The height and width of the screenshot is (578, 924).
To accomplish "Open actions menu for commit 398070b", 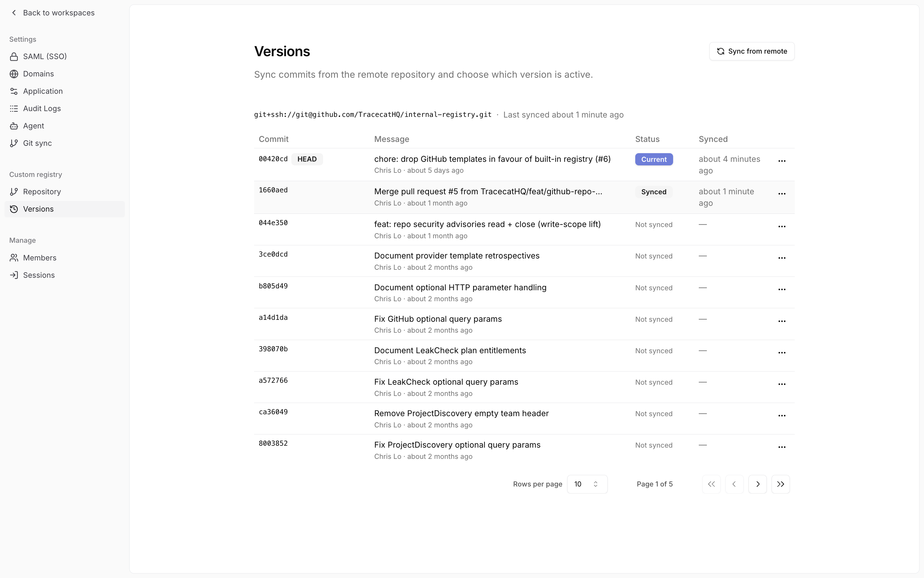I will point(782,353).
